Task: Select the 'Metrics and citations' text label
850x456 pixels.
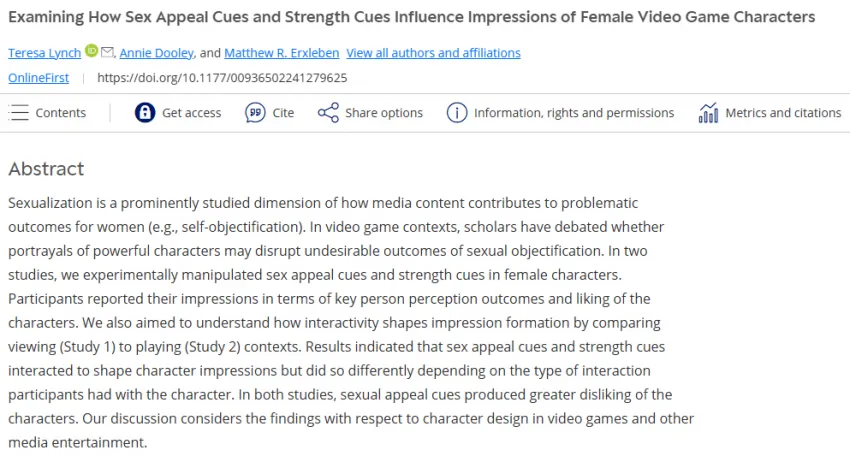Action: [x=783, y=113]
